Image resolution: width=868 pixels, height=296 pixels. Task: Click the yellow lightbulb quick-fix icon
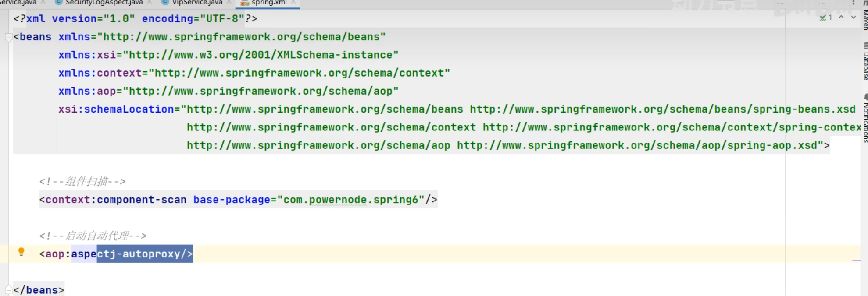point(21,252)
